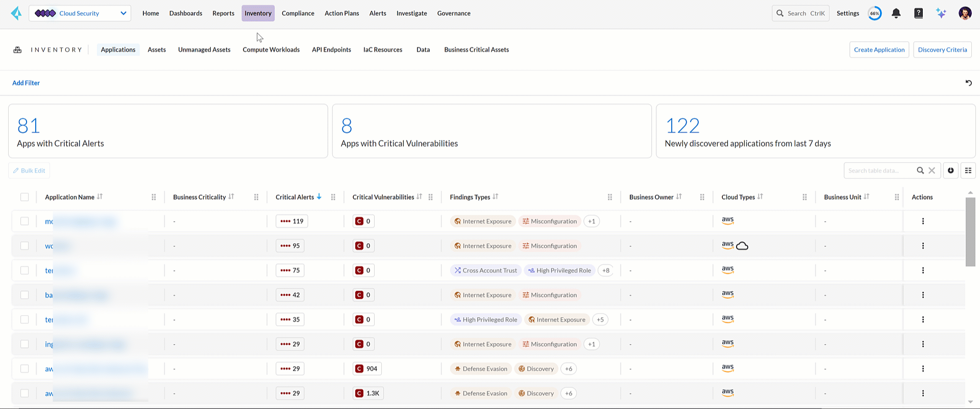Screen dimensions: 980x409
Task: Sort the Critical Vulnerabilities column
Action: (x=419, y=196)
